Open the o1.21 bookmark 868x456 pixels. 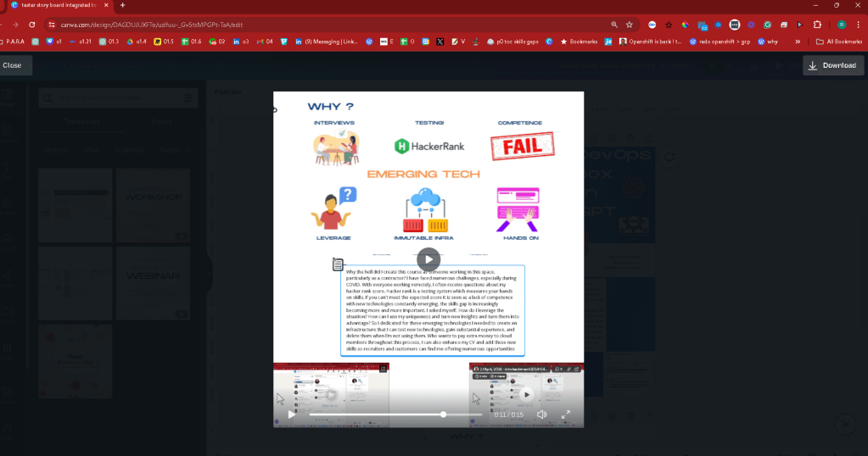coord(81,42)
